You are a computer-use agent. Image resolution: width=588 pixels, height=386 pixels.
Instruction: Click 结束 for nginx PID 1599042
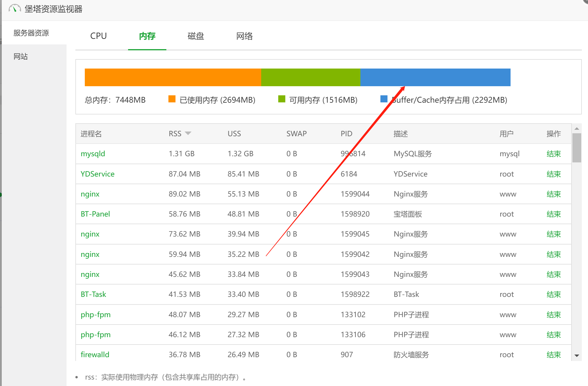[554, 254]
